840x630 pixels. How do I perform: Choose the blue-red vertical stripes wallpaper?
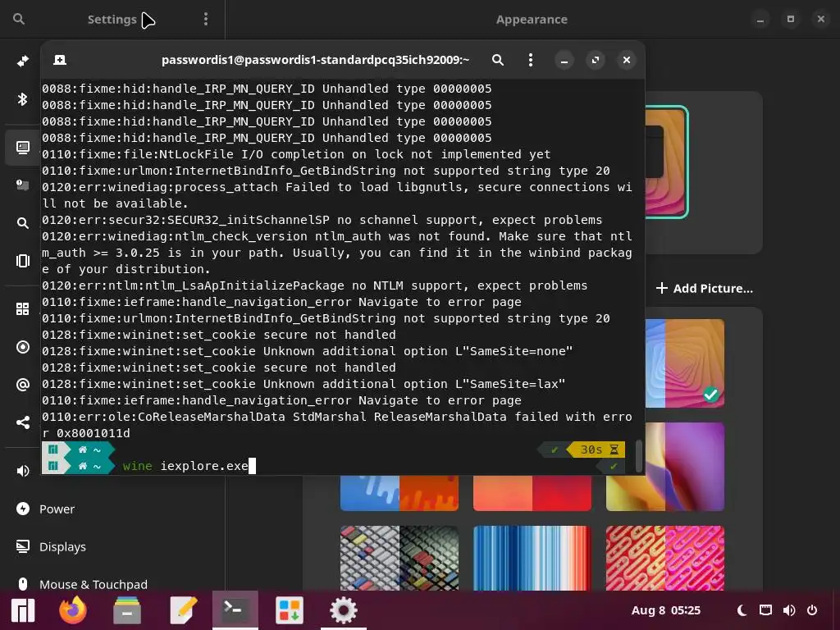tap(532, 558)
